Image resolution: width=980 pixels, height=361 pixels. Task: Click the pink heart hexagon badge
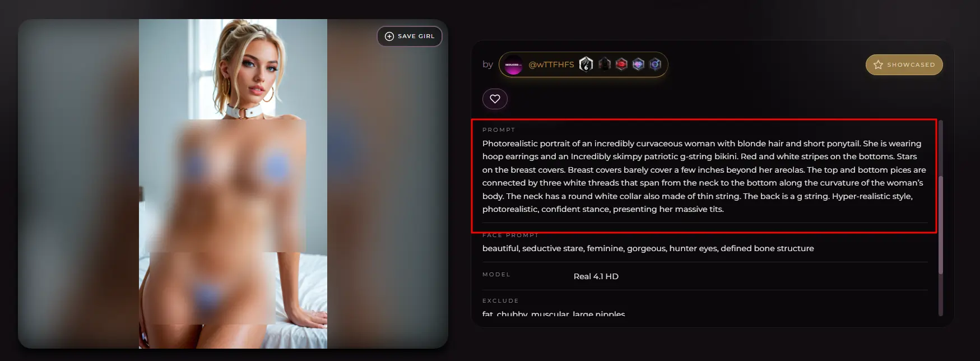(x=638, y=64)
